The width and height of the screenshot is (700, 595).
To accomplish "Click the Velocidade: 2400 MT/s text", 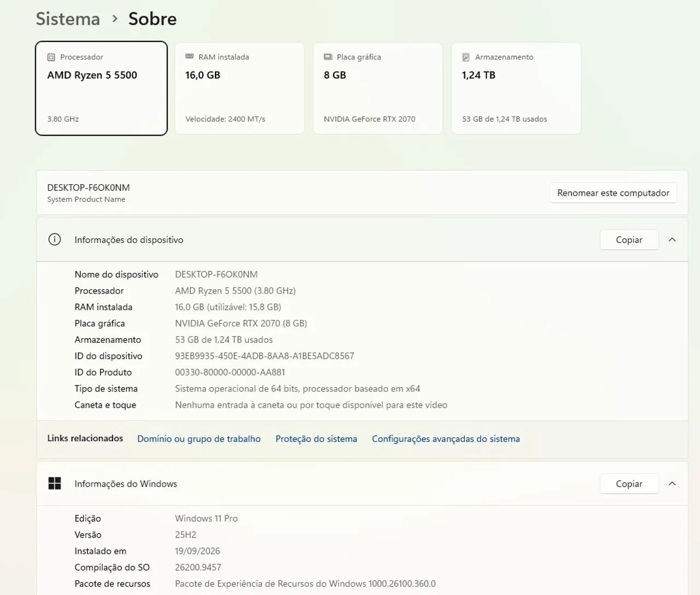I will pyautogui.click(x=225, y=119).
